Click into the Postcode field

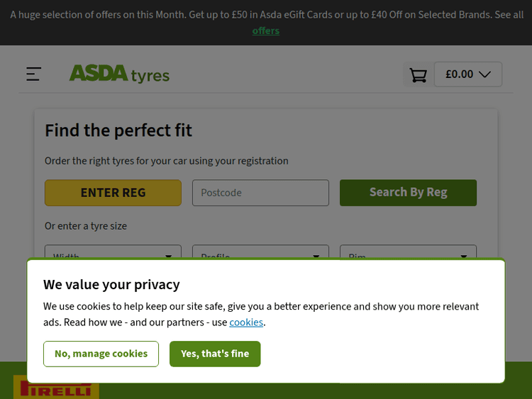[260, 193]
